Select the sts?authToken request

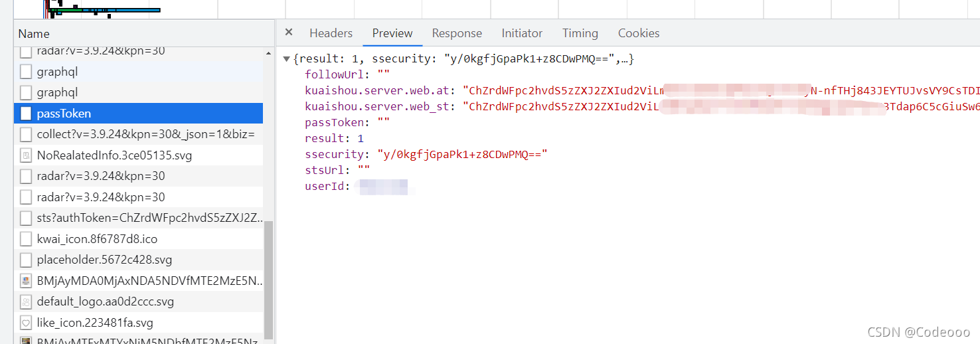click(x=138, y=218)
